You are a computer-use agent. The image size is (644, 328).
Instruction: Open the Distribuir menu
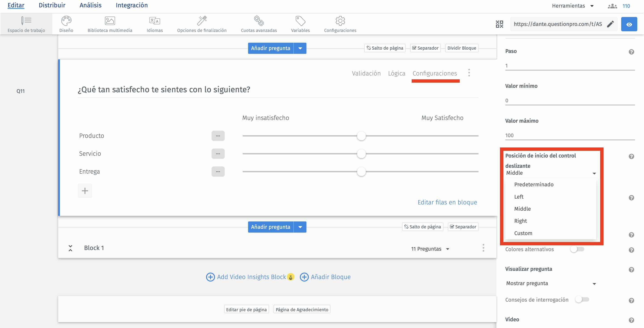click(x=52, y=5)
